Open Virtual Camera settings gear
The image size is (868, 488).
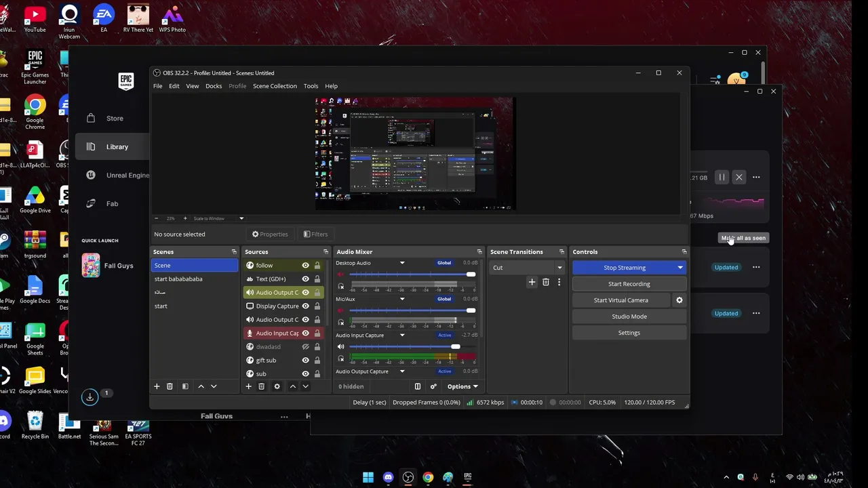[679, 300]
